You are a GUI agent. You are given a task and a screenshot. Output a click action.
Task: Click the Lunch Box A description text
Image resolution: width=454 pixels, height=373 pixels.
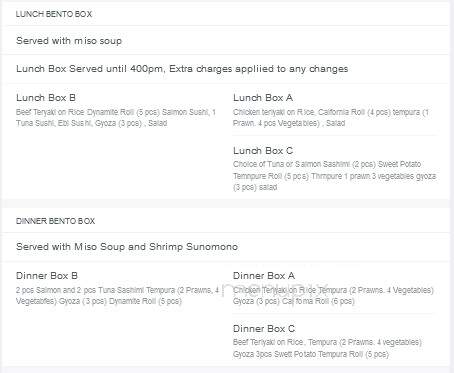tap(331, 117)
